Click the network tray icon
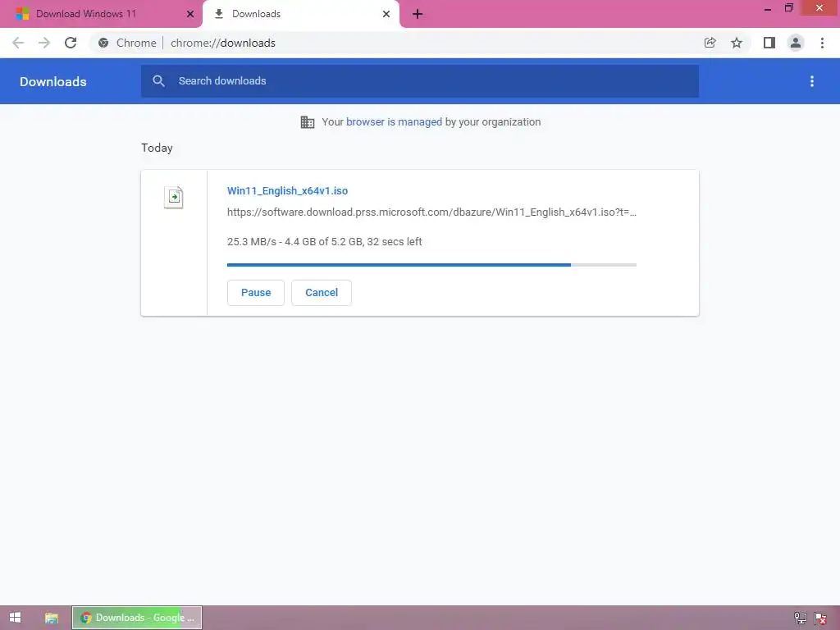 tap(801, 619)
